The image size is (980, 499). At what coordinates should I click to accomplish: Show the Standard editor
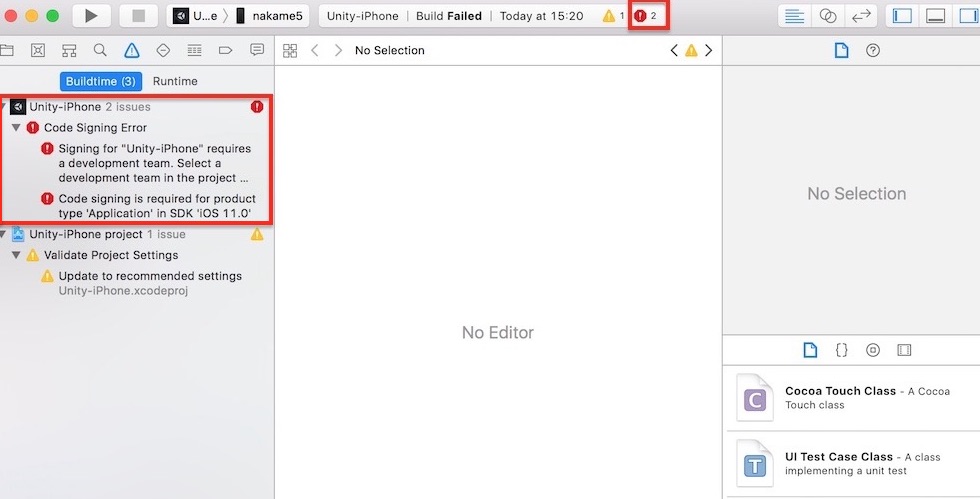click(794, 16)
